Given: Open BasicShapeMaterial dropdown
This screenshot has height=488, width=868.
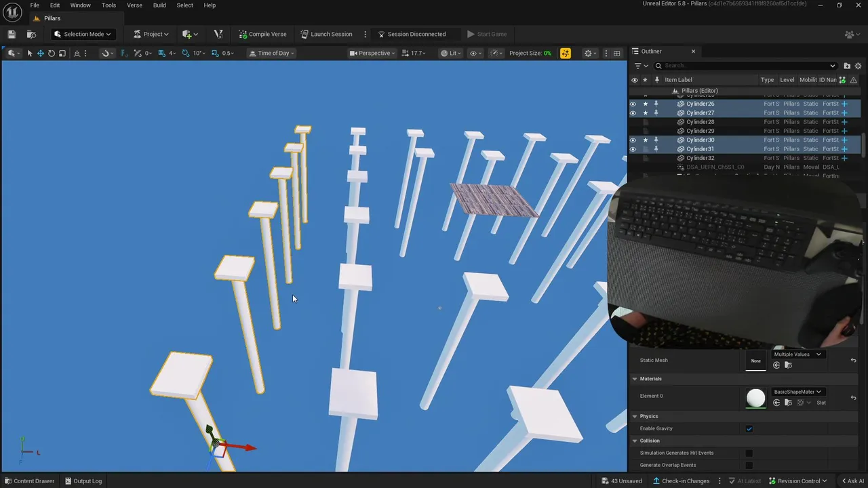Looking at the screenshot, I should (797, 392).
